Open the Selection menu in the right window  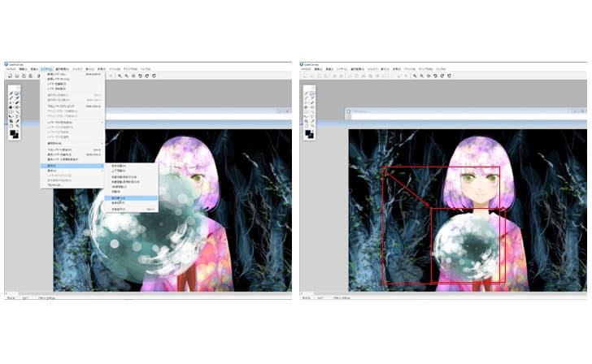tap(358, 69)
